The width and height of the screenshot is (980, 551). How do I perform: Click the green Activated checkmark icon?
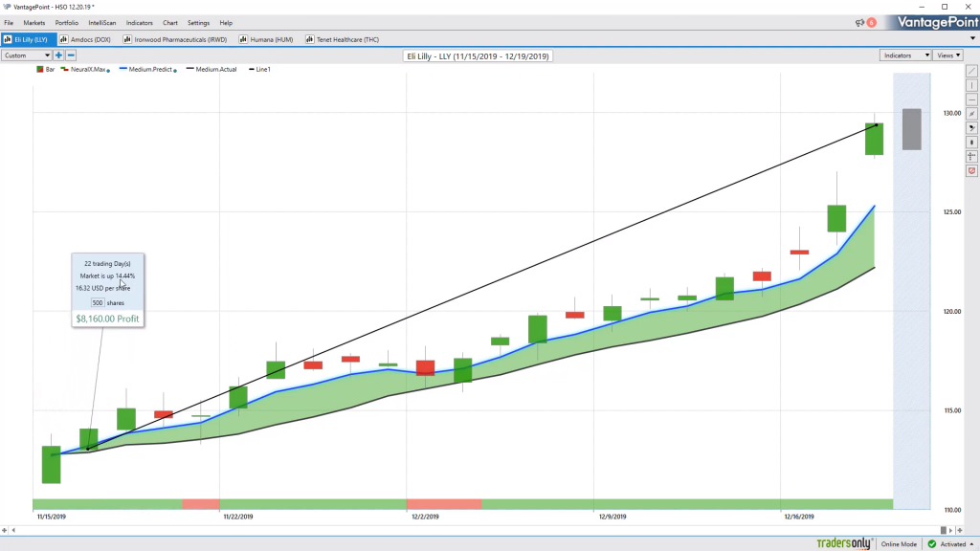coord(932,544)
